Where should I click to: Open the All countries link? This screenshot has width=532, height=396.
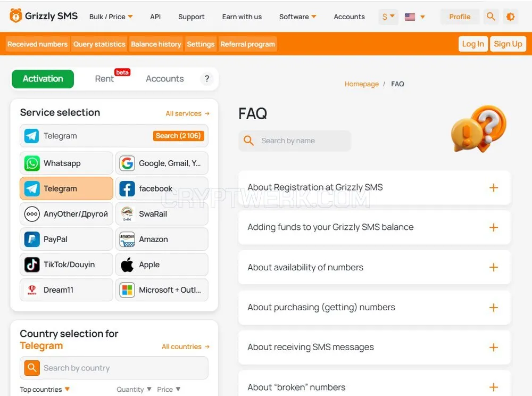[x=185, y=346]
